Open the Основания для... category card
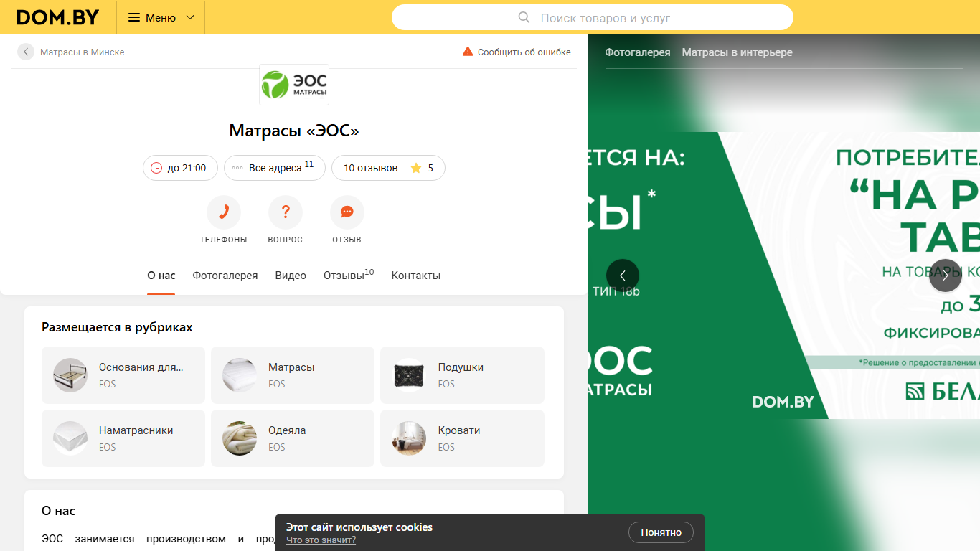 123,375
